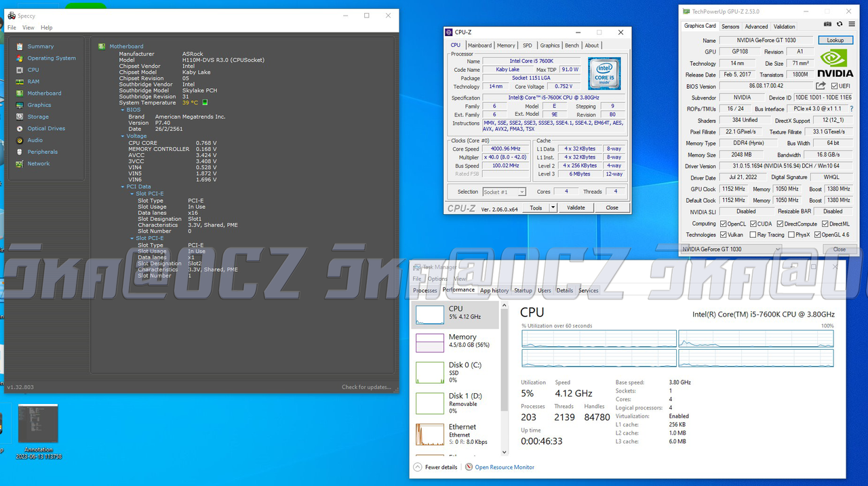868x486 pixels.
Task: Click the NVIDIA logo in GPU-Z
Action: 835,64
